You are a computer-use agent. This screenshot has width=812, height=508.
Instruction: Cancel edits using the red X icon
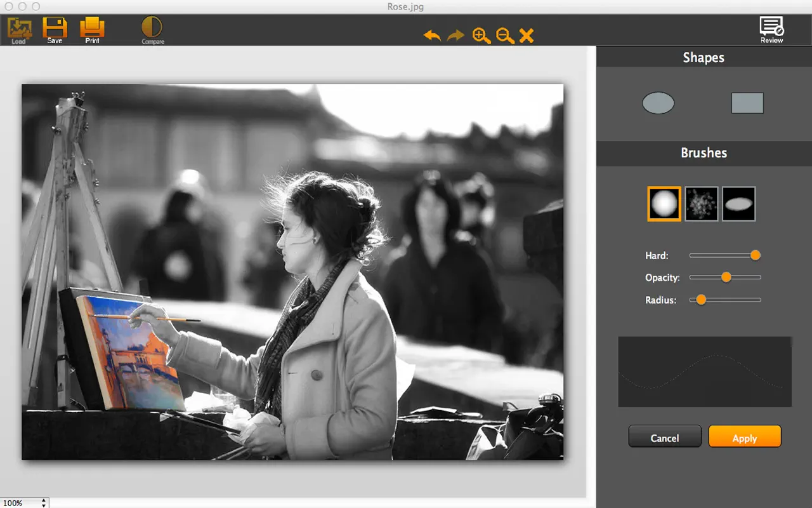coord(526,36)
